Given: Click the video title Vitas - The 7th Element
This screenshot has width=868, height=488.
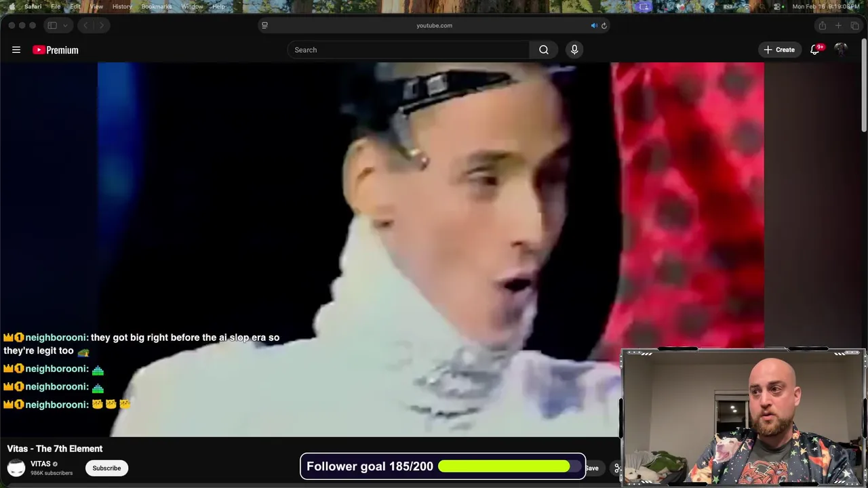Looking at the screenshot, I should tap(55, 449).
